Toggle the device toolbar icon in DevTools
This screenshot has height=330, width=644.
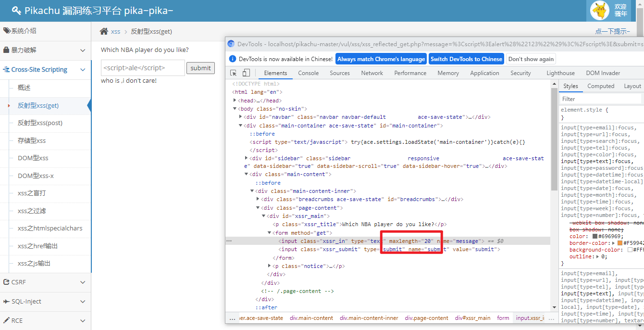pos(246,73)
